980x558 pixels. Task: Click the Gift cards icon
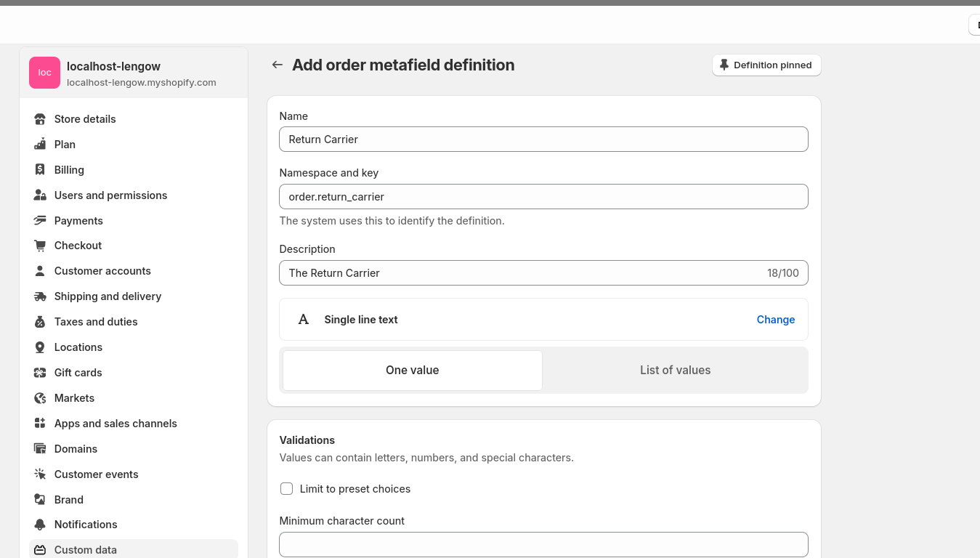coord(40,373)
